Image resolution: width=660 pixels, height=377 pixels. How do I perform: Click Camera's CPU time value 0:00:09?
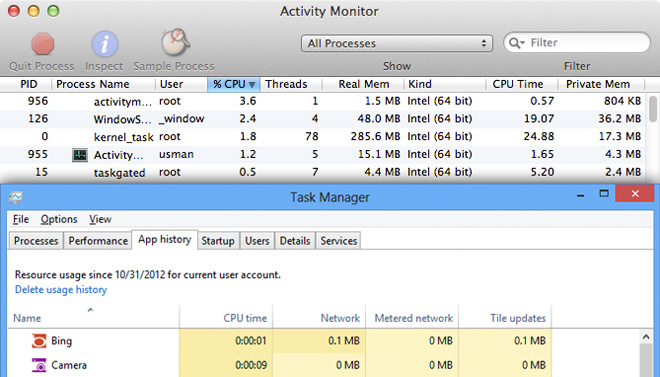[x=250, y=365]
